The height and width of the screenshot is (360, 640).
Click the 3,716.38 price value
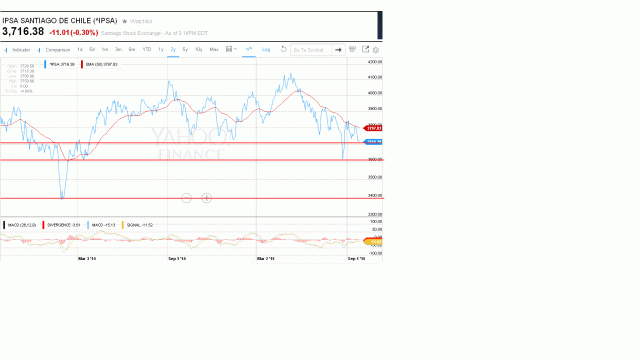pos(23,32)
